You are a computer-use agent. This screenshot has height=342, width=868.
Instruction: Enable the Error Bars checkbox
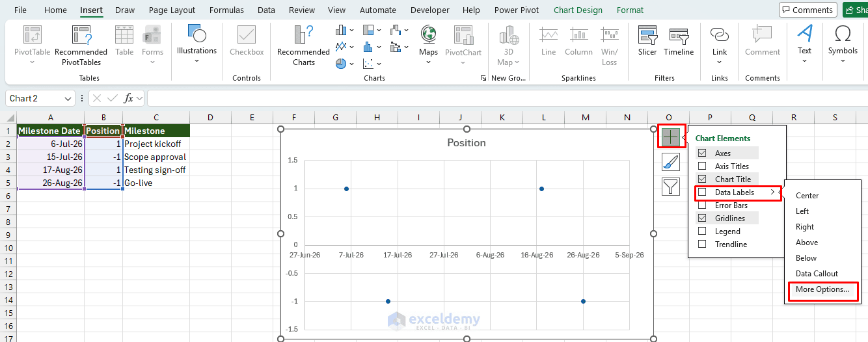coord(702,205)
